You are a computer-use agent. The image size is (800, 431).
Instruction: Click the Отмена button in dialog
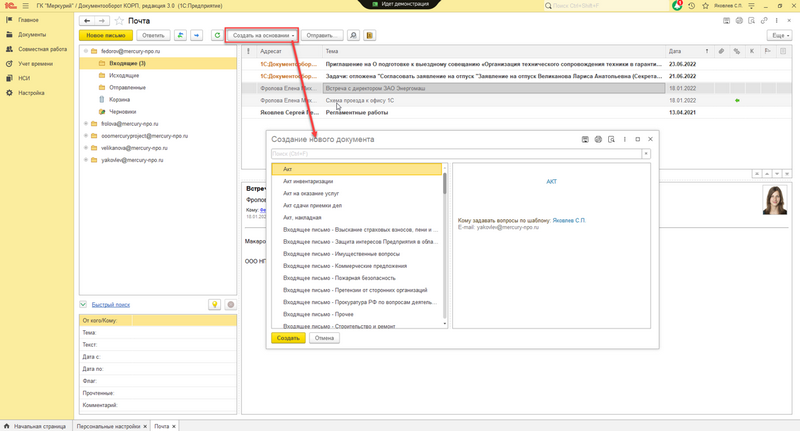(324, 338)
